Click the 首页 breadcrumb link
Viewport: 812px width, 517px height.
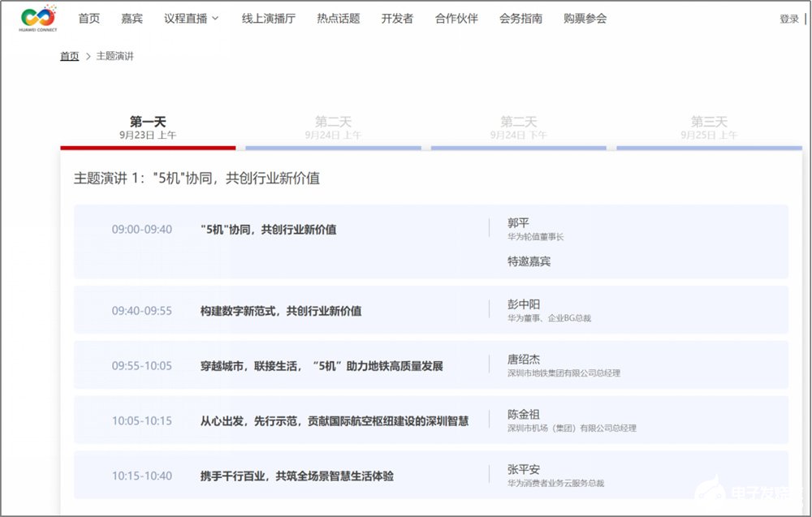pos(68,56)
